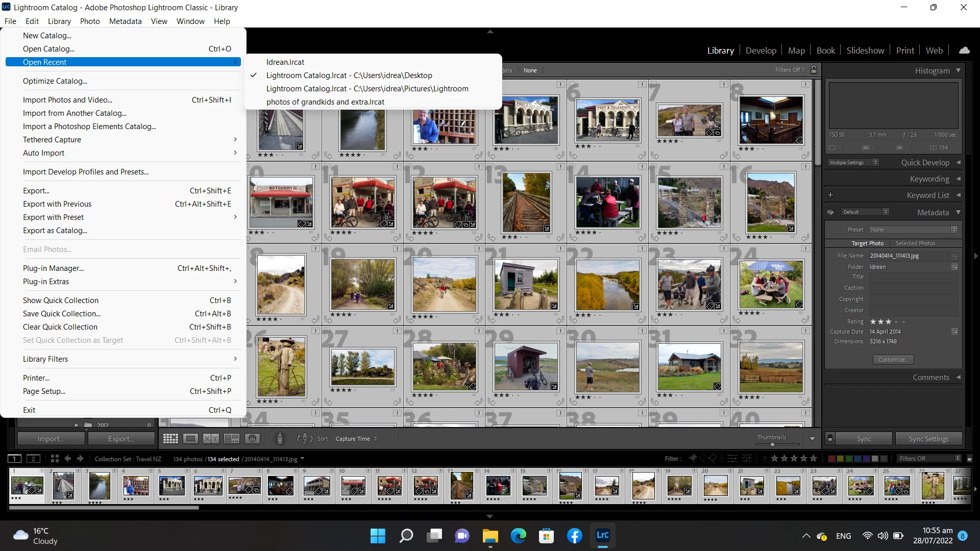The width and height of the screenshot is (980, 551).
Task: Open the second Lightroom Catalog.lrcat in Pictures
Action: pos(367,89)
